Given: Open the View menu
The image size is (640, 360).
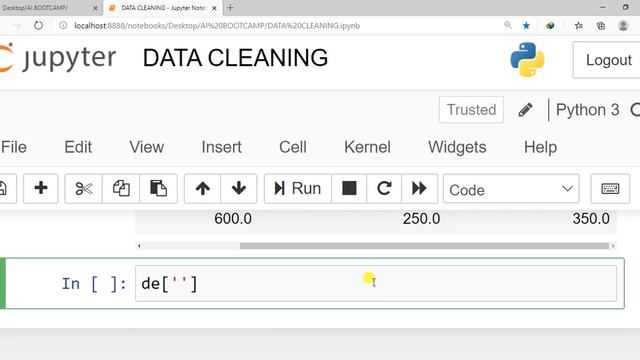Looking at the screenshot, I should pos(147,147).
